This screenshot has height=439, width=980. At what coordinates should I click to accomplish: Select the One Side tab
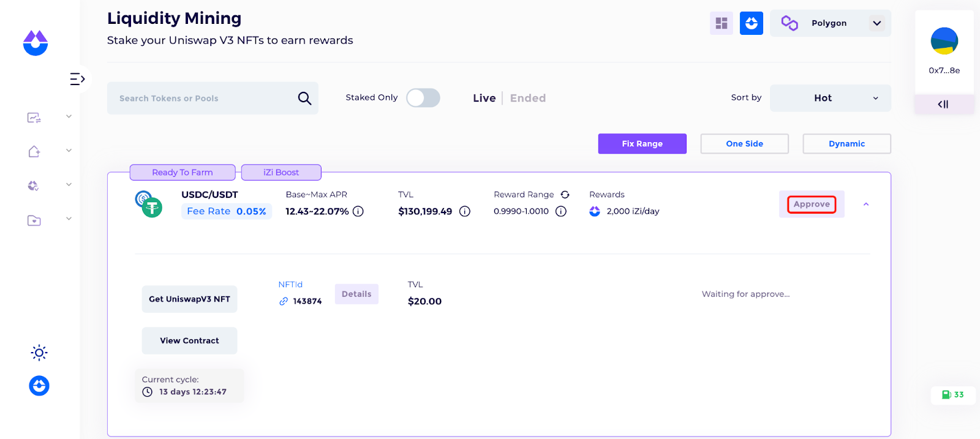(x=745, y=144)
